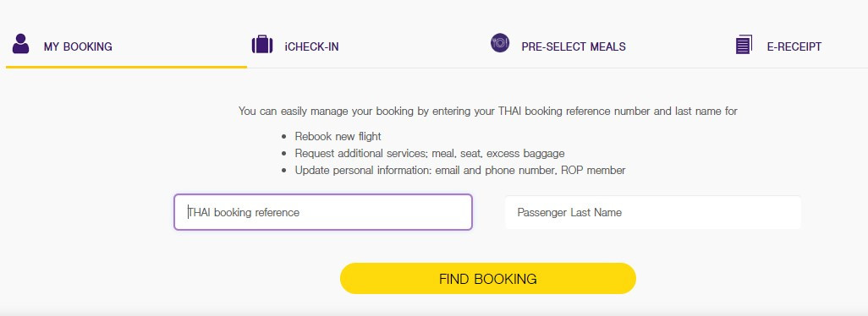
Task: Focus the THAI booking reference field
Action: coord(322,212)
